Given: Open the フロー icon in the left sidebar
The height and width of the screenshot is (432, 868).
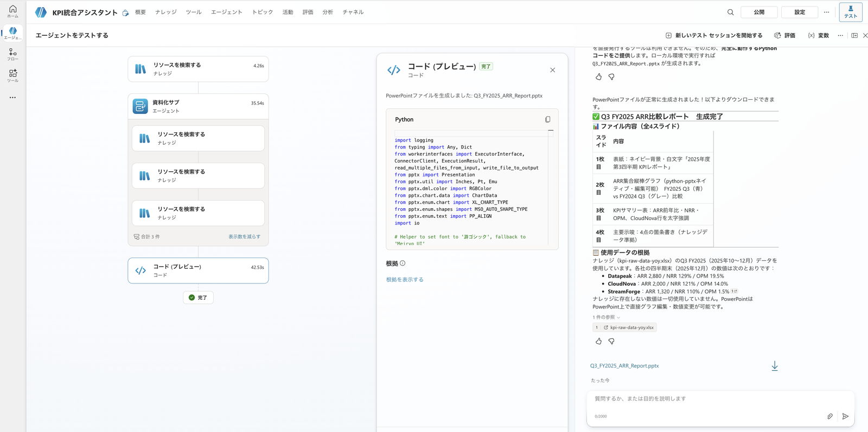Looking at the screenshot, I should click(12, 54).
